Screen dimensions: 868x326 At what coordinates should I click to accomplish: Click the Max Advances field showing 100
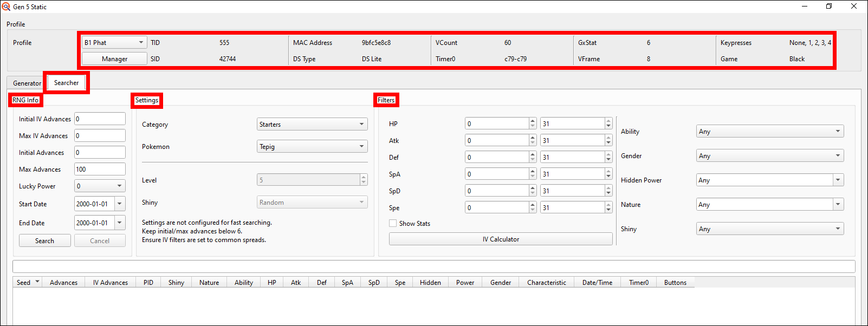coord(100,169)
